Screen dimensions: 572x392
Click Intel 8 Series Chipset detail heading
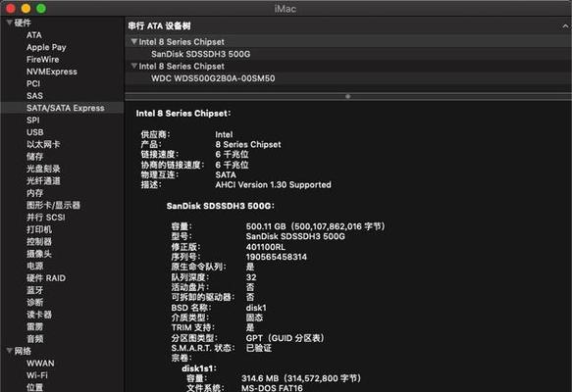click(183, 114)
